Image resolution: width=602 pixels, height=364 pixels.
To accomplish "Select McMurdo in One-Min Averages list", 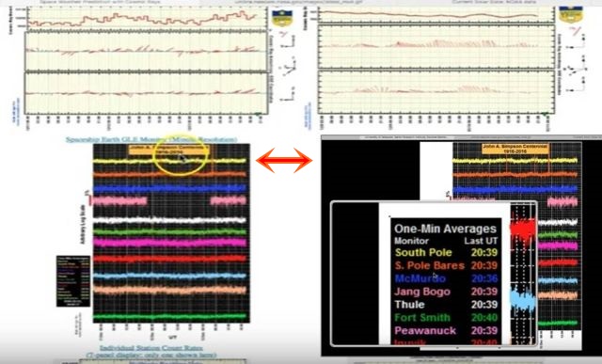I will [x=420, y=278].
